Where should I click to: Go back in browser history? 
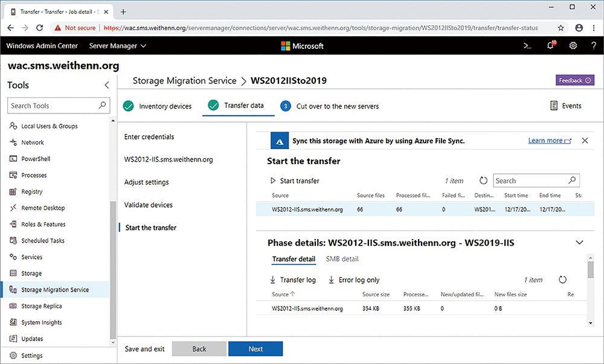click(10, 28)
